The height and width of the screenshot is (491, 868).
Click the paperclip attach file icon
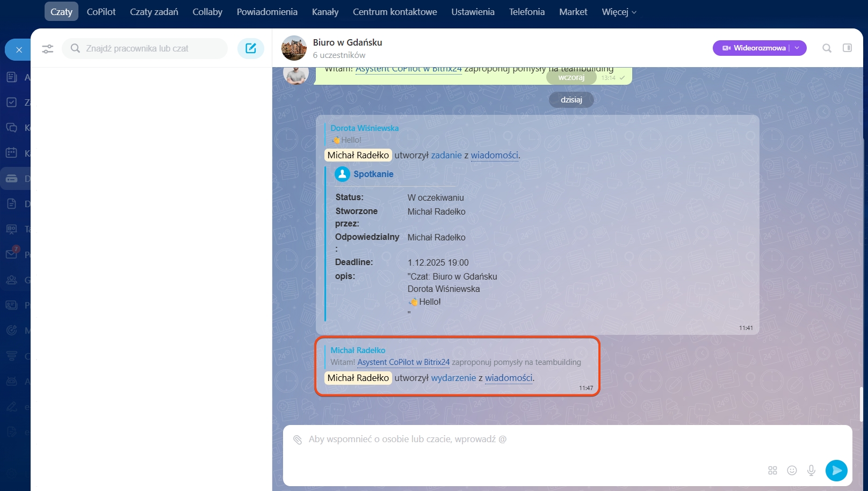(298, 439)
